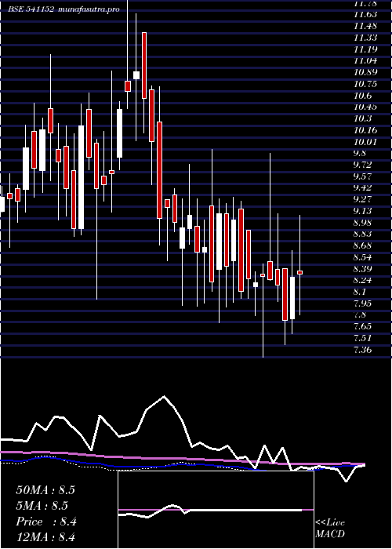The width and height of the screenshot is (392, 549).
Task: Click the <<Live MACD label
Action: [x=330, y=529]
